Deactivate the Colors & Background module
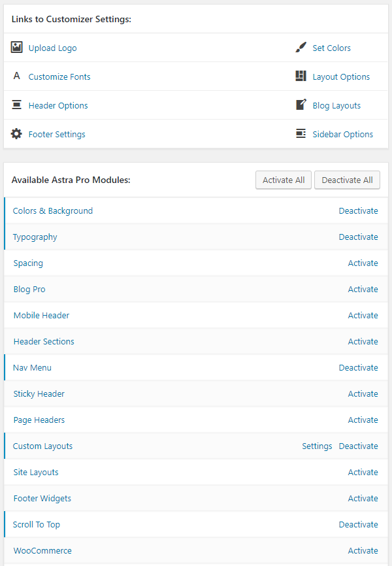Image resolution: width=392 pixels, height=566 pixels. click(x=358, y=211)
